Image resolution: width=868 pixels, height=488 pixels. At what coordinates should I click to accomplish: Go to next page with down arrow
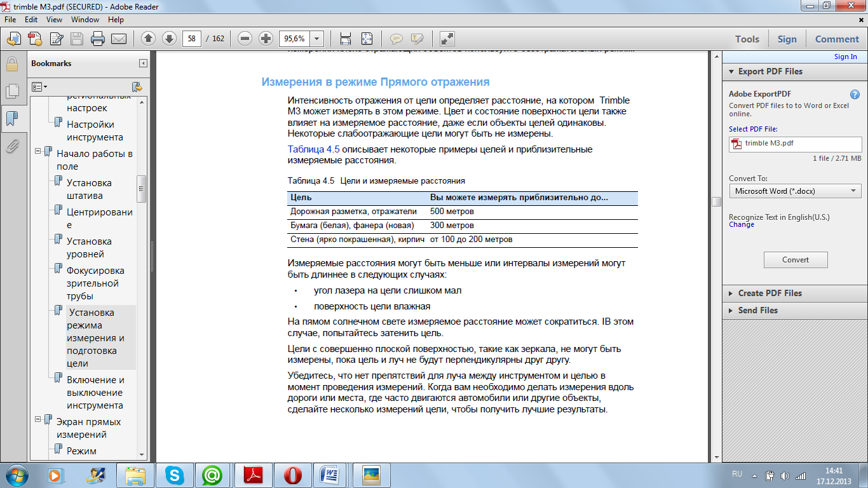pyautogui.click(x=169, y=39)
